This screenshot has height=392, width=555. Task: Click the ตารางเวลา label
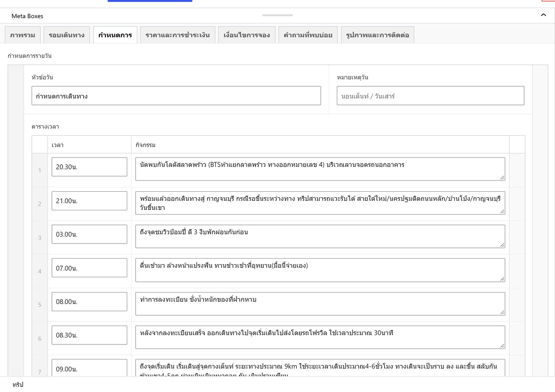45,127
